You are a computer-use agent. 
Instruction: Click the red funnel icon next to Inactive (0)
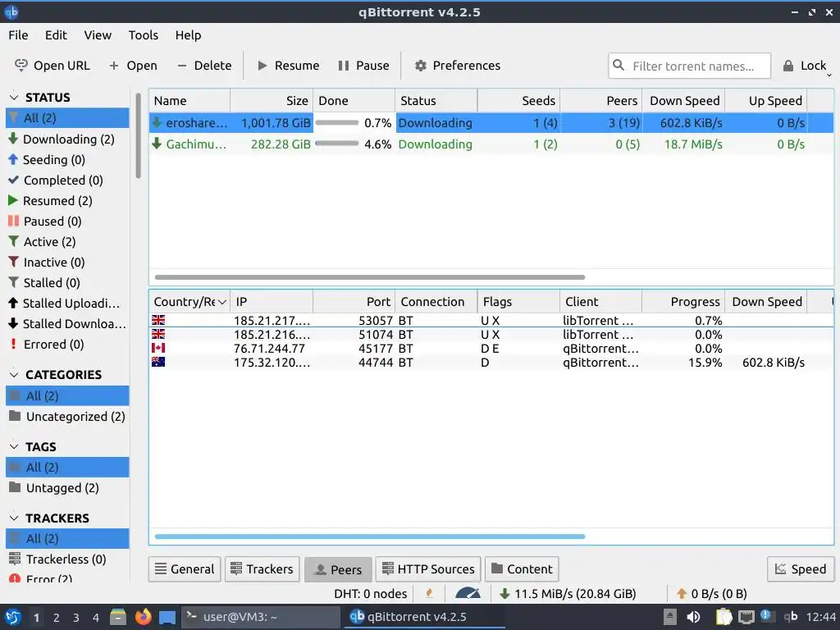click(13, 262)
